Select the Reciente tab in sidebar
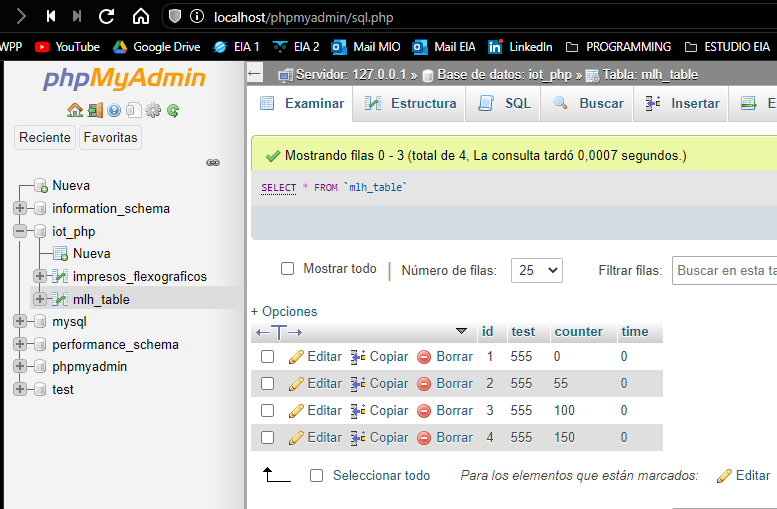The height and width of the screenshot is (509, 777). pyautogui.click(x=45, y=137)
